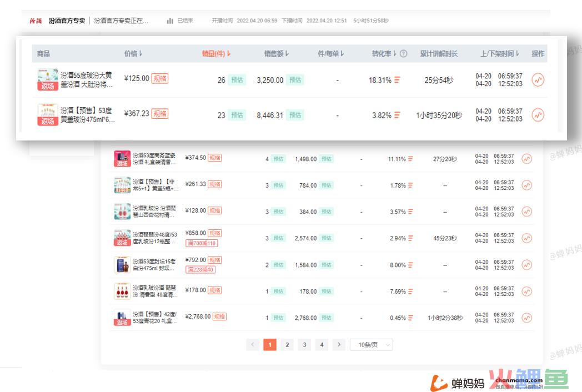Sort table by 销量(件) column
The width and height of the screenshot is (582, 392).
(x=217, y=53)
